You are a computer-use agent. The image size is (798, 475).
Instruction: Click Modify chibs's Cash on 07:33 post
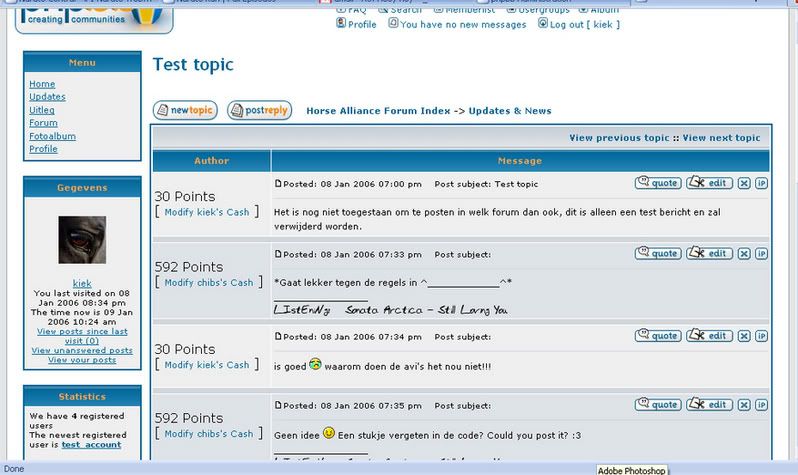pos(209,283)
